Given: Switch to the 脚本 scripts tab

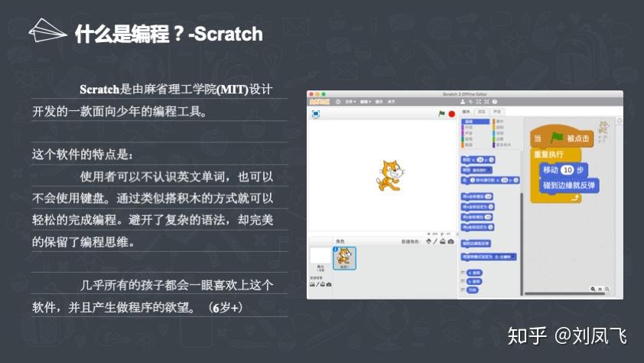Looking at the screenshot, I should (466, 112).
